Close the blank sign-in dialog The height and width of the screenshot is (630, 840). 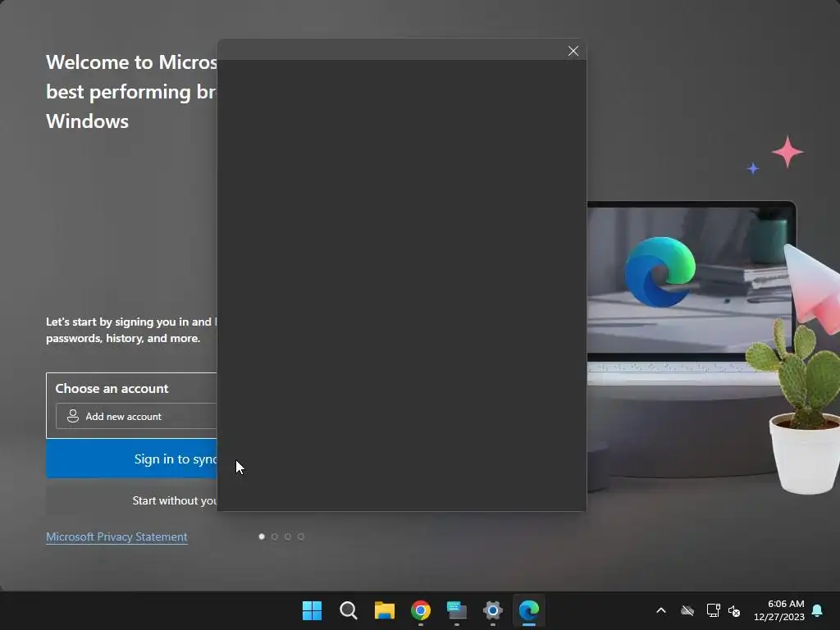(x=573, y=51)
